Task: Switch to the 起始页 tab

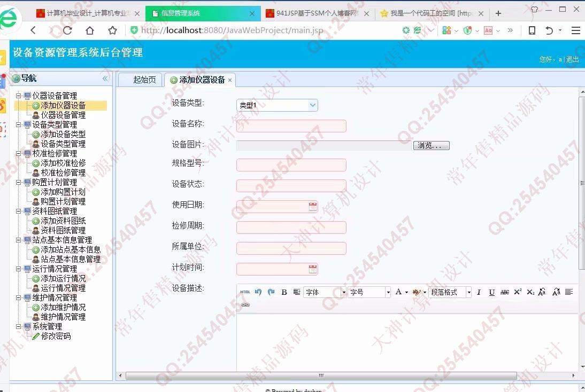Action: point(140,80)
